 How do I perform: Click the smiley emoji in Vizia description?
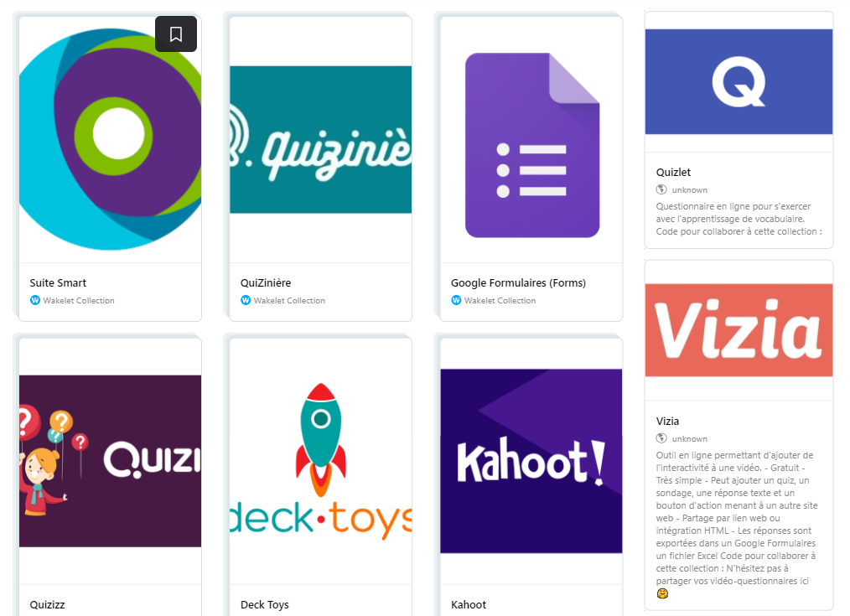point(662,593)
